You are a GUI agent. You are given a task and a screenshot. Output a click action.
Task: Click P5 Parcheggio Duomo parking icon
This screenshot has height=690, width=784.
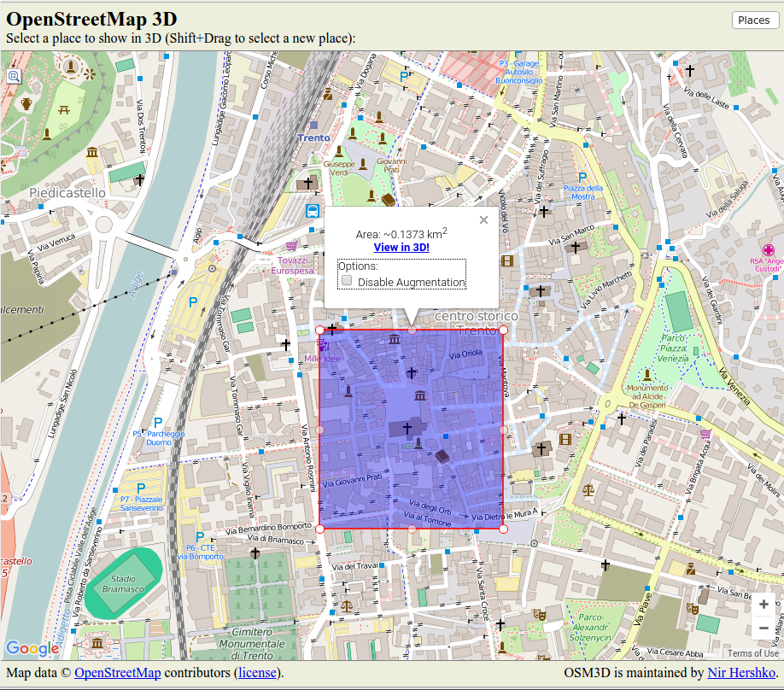click(x=158, y=423)
